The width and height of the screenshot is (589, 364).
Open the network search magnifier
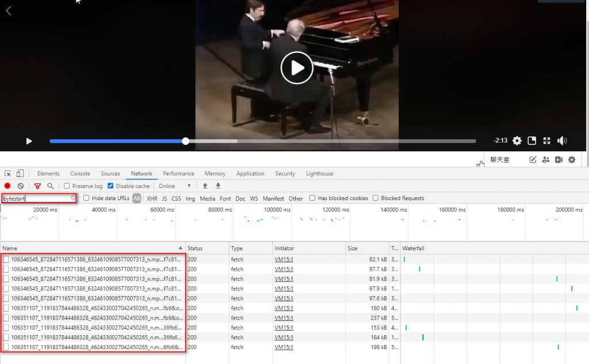click(51, 186)
